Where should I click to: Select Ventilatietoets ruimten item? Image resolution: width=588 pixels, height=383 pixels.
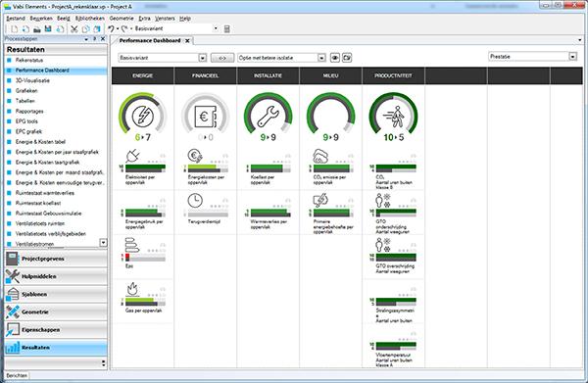[x=40, y=223]
